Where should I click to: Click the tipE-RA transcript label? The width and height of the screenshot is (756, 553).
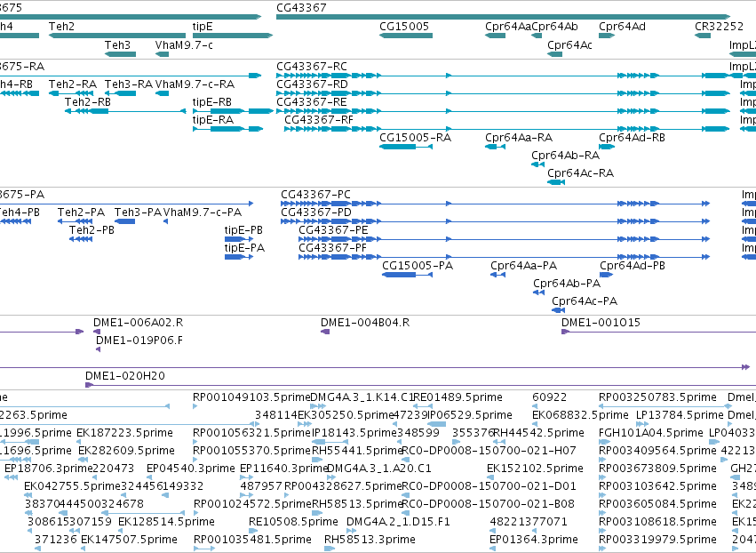coord(212,120)
